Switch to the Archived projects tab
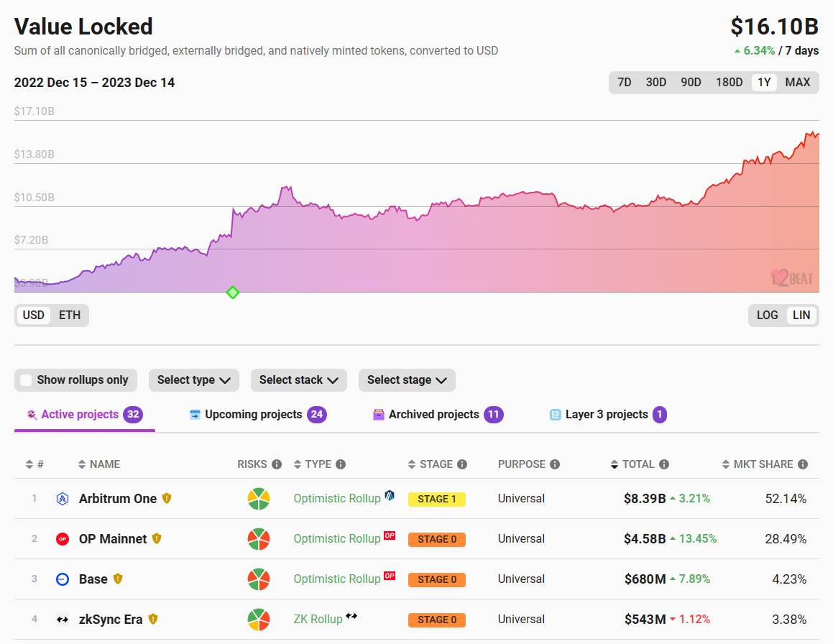 (x=438, y=415)
